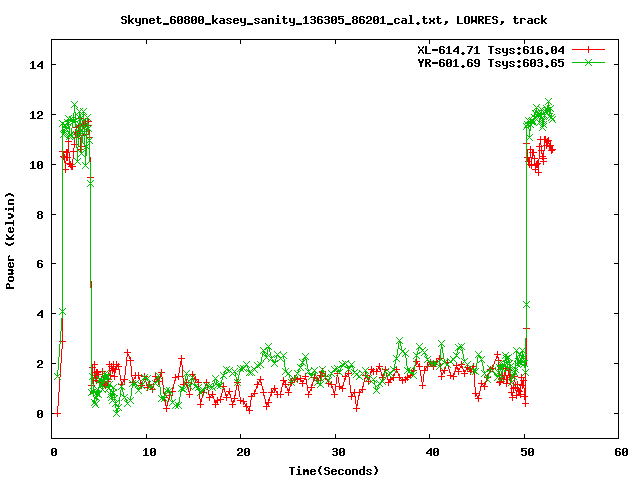Click the plot title 'Skynet_60800_kasey_sanity_136305_86201_cal.txt, LOWRES, track'
Viewport: 640px width, 480px height.
coord(333,20)
